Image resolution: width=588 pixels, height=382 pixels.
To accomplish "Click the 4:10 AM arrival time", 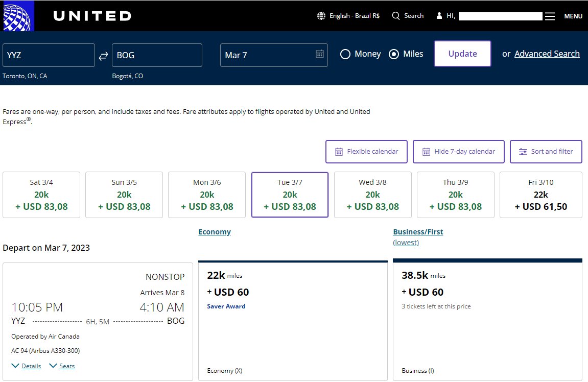I will click(162, 307).
